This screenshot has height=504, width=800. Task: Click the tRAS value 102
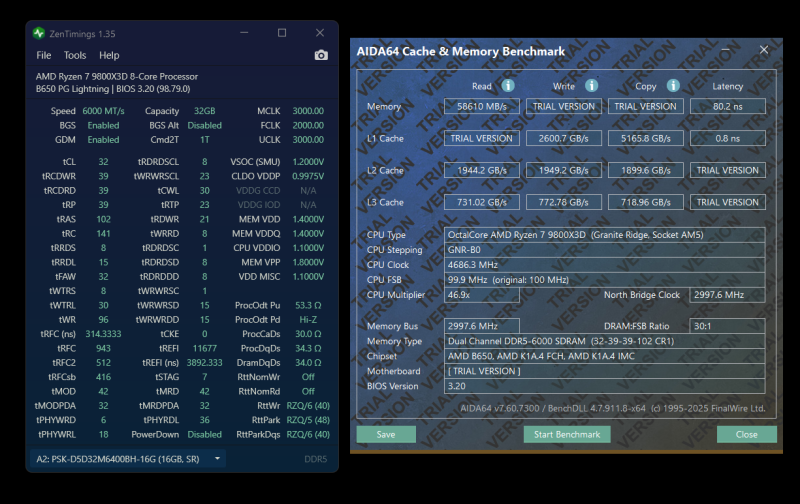coord(103,219)
